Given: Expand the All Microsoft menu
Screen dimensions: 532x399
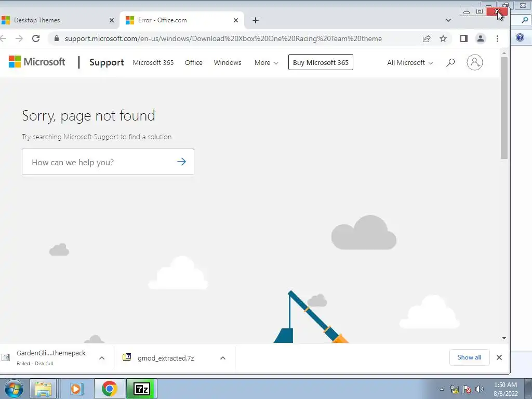Looking at the screenshot, I should coord(410,62).
